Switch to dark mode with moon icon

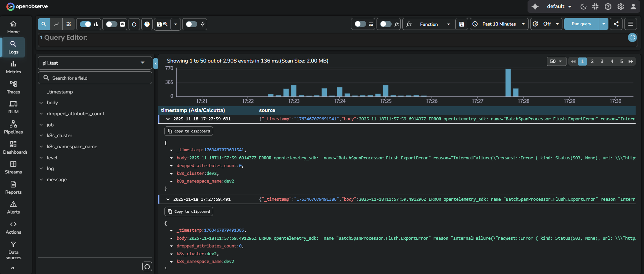click(583, 6)
